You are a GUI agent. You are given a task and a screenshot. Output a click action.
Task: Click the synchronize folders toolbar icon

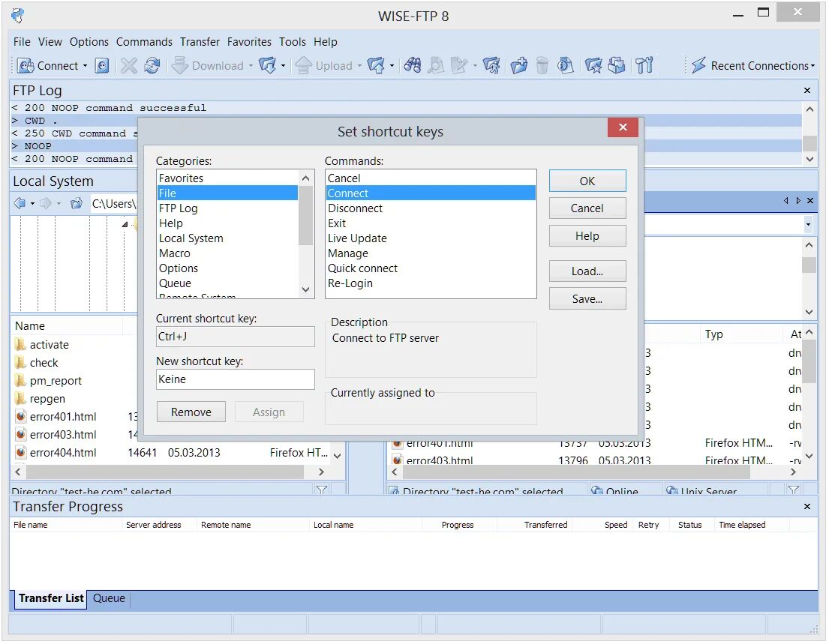[x=617, y=65]
